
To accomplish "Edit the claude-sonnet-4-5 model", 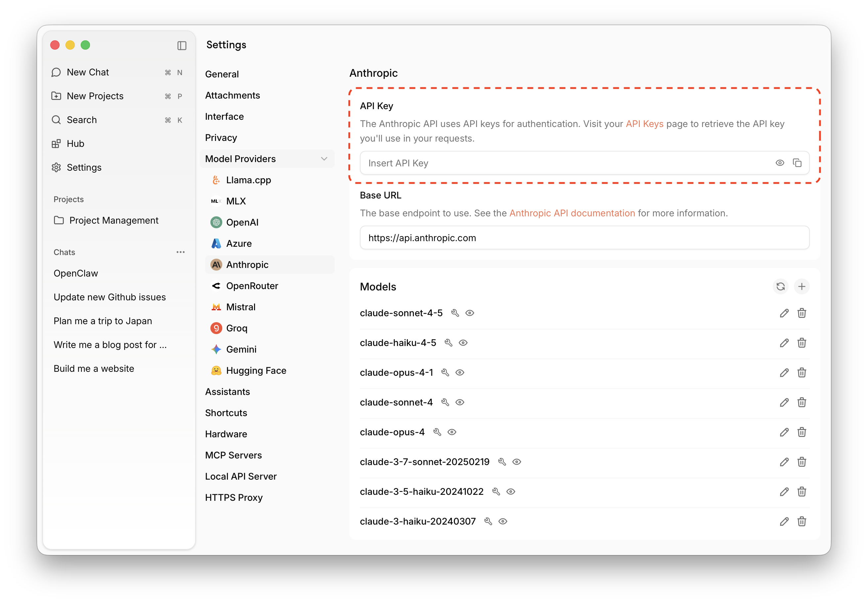I will coord(784,313).
